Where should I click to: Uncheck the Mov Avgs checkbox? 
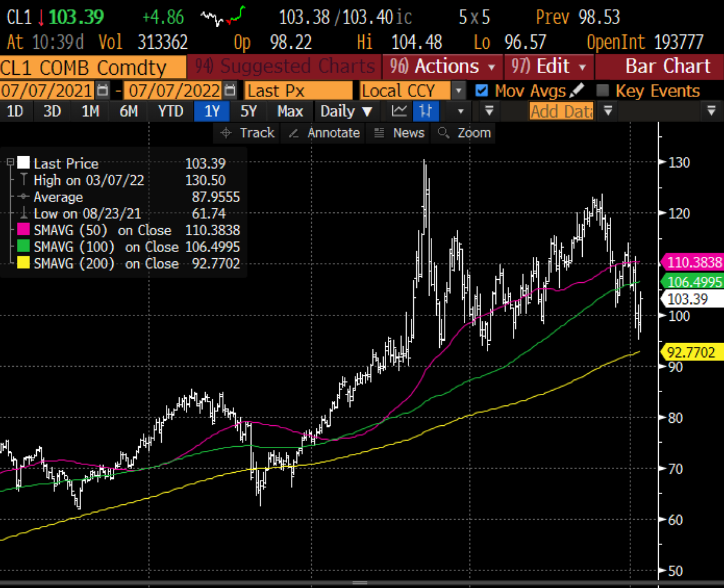tap(481, 91)
